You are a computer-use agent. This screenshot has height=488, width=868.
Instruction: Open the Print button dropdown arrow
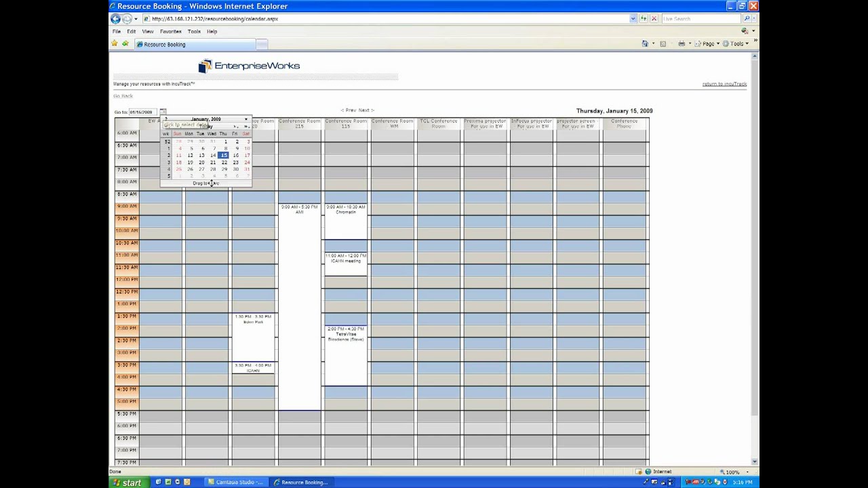coord(690,44)
